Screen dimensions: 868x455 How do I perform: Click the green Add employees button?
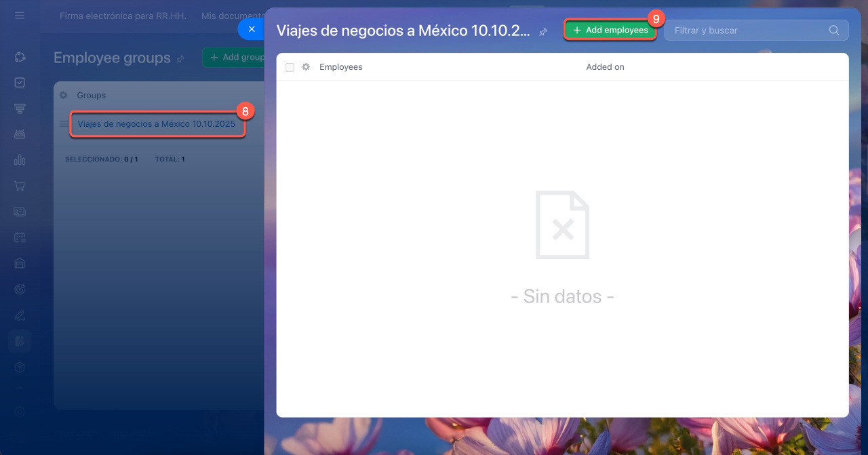click(x=610, y=31)
